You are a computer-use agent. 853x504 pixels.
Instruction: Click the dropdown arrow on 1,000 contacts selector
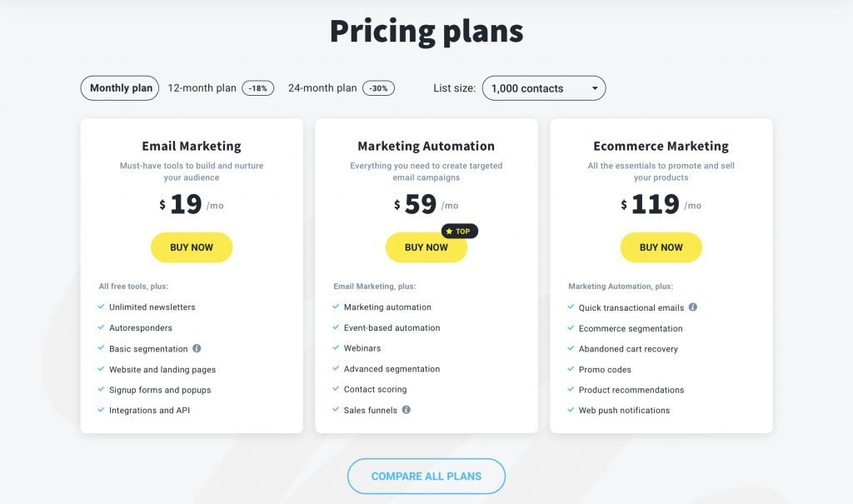595,87
